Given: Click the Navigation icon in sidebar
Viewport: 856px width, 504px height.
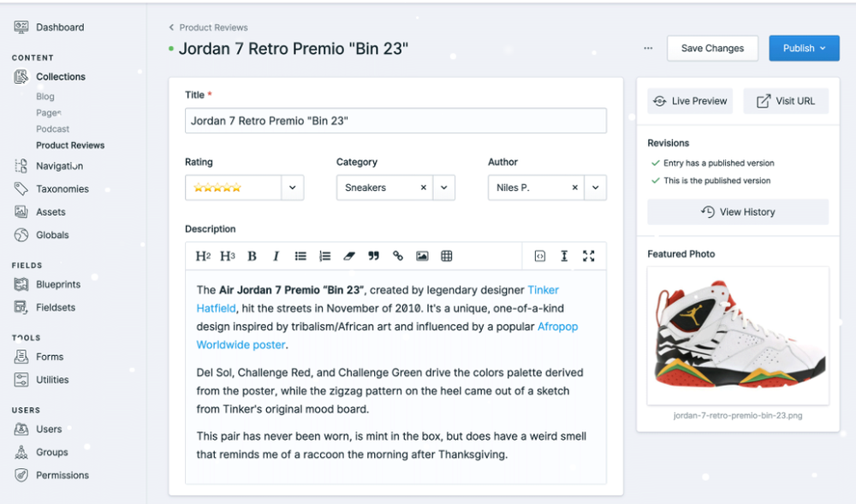Looking at the screenshot, I should pos(21,166).
